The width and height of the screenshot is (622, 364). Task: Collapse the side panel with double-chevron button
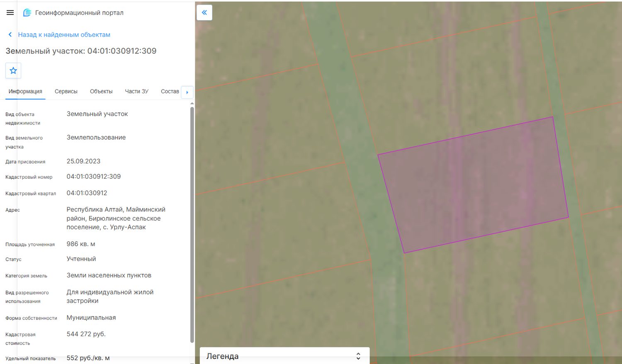pos(204,12)
